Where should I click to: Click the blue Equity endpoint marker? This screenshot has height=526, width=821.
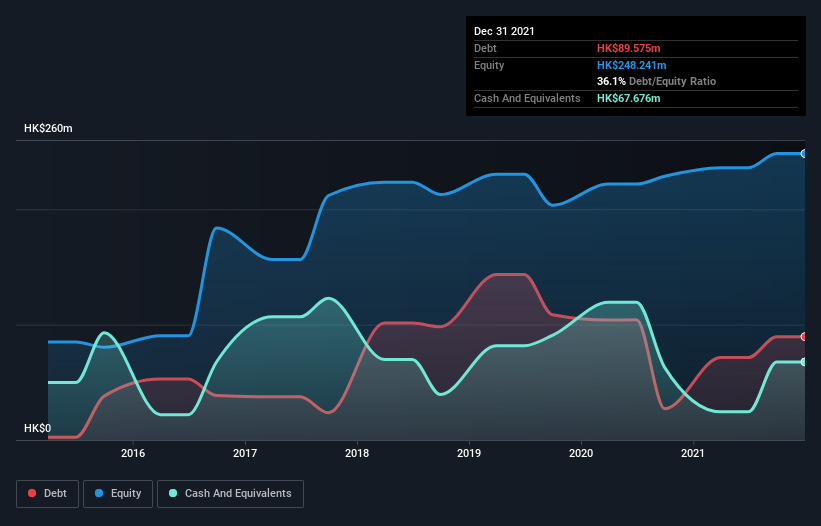coord(804,154)
